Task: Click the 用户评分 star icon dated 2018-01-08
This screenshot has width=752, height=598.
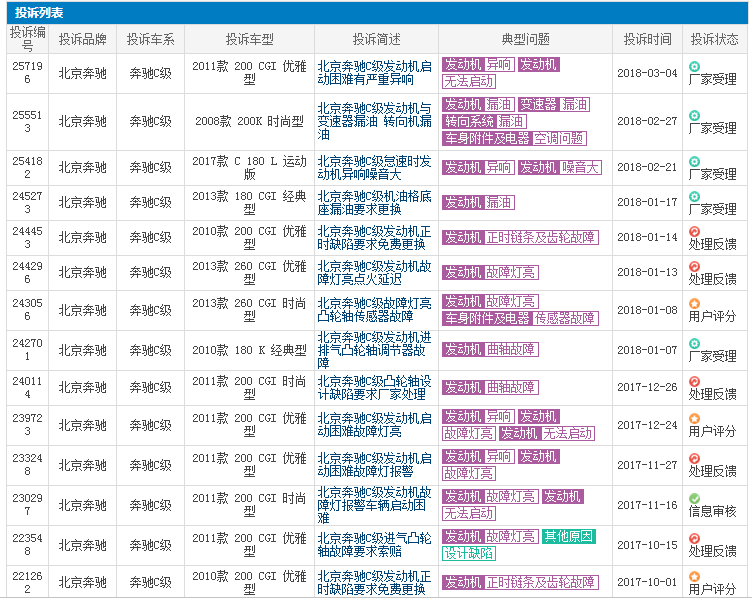Action: click(x=694, y=302)
